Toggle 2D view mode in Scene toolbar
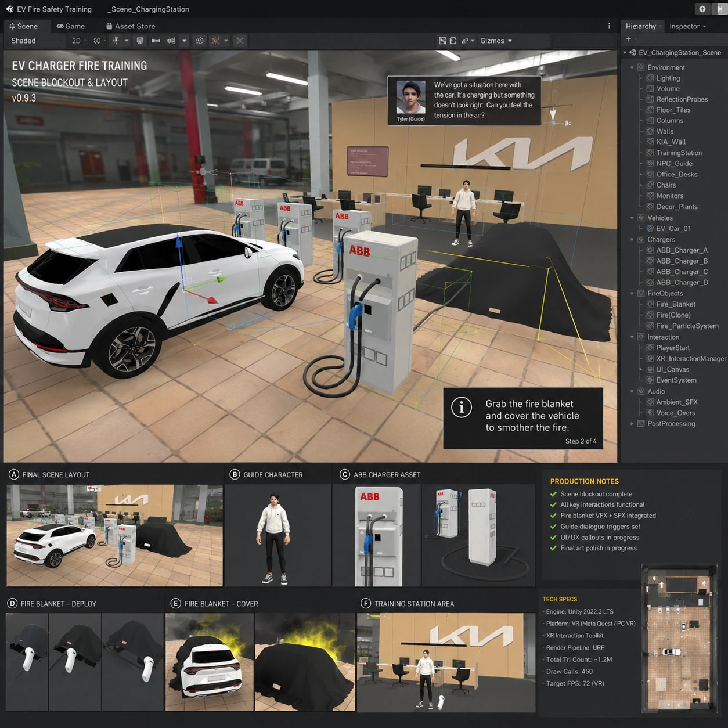Screen dimensions: 728x728 pos(76,41)
